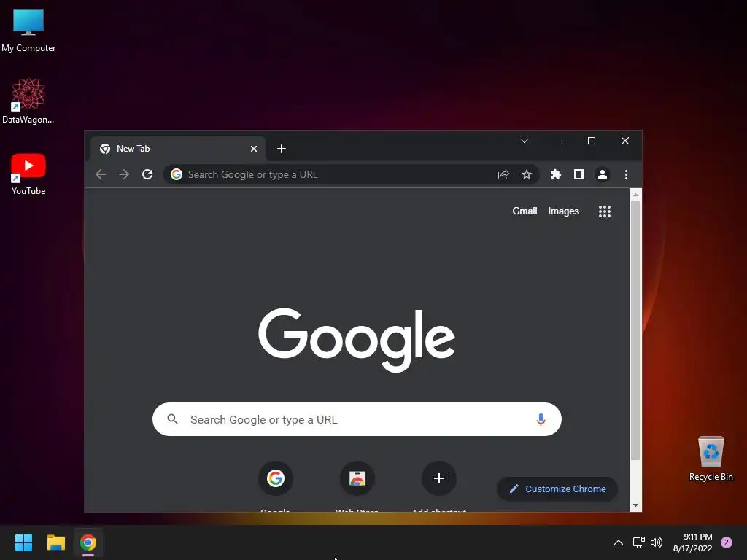The height and width of the screenshot is (560, 747).
Task: Close the New Tab tab
Action: coord(254,149)
